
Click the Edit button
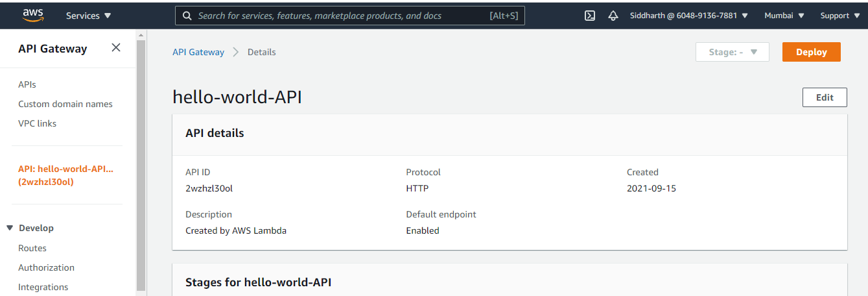pos(825,97)
